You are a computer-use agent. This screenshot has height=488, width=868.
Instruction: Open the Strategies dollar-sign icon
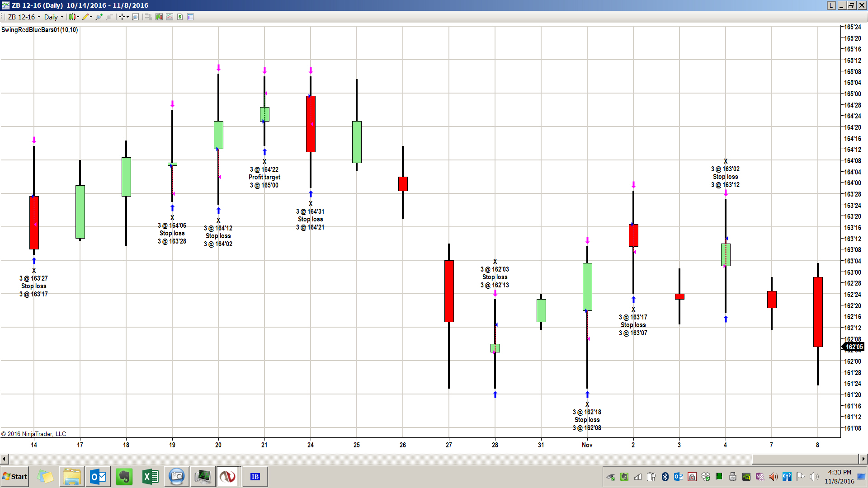coord(180,17)
